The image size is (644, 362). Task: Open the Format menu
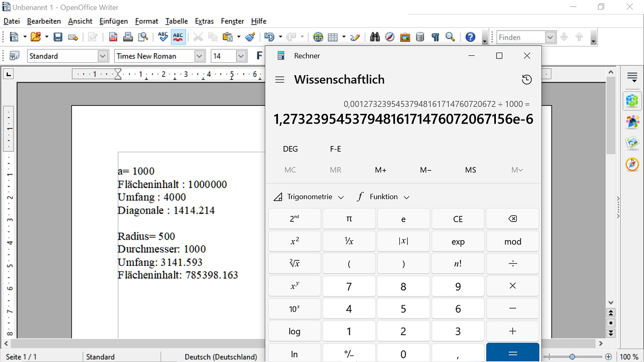click(x=147, y=21)
